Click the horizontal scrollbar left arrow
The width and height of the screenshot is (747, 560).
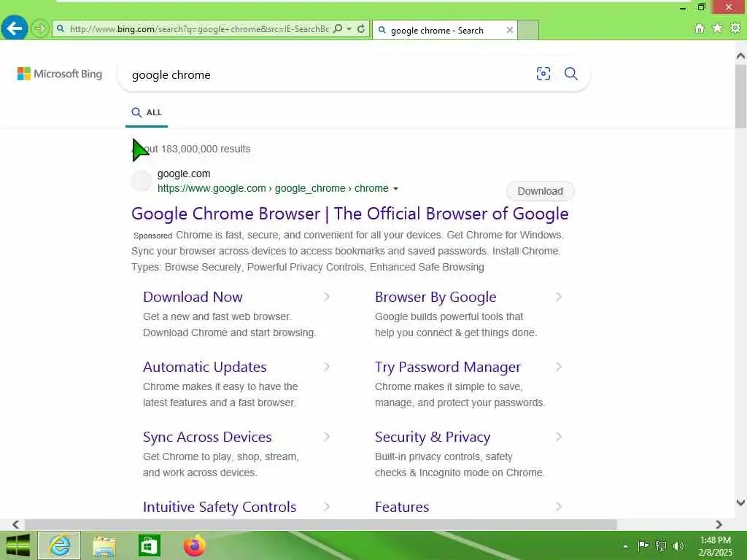pyautogui.click(x=16, y=524)
